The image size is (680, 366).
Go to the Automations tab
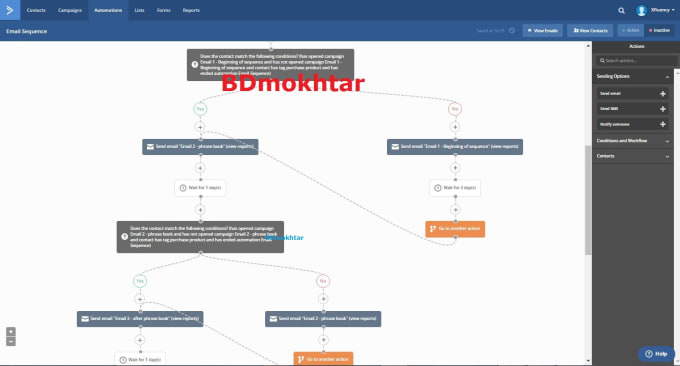coord(108,10)
